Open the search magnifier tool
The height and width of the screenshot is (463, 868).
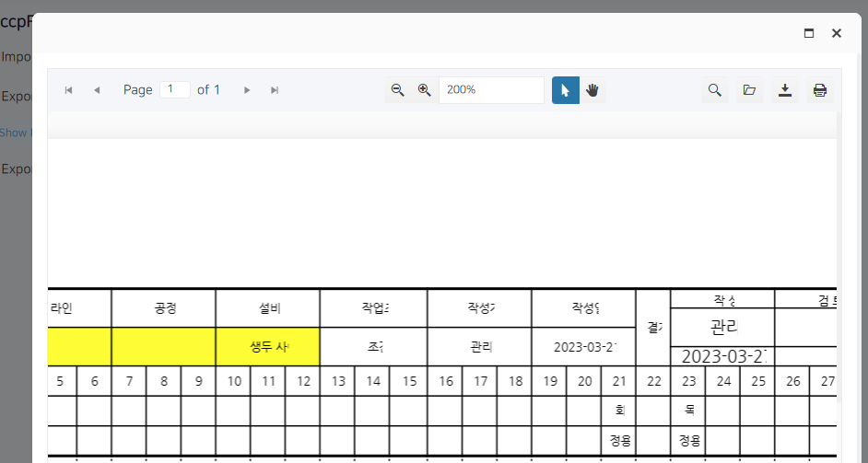click(715, 90)
